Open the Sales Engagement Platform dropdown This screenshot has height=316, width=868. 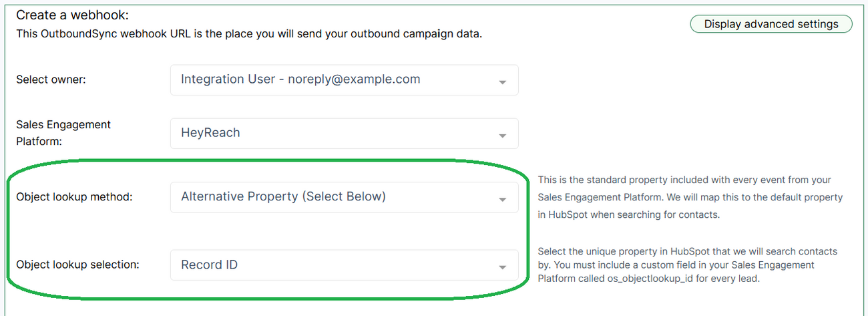pos(344,133)
